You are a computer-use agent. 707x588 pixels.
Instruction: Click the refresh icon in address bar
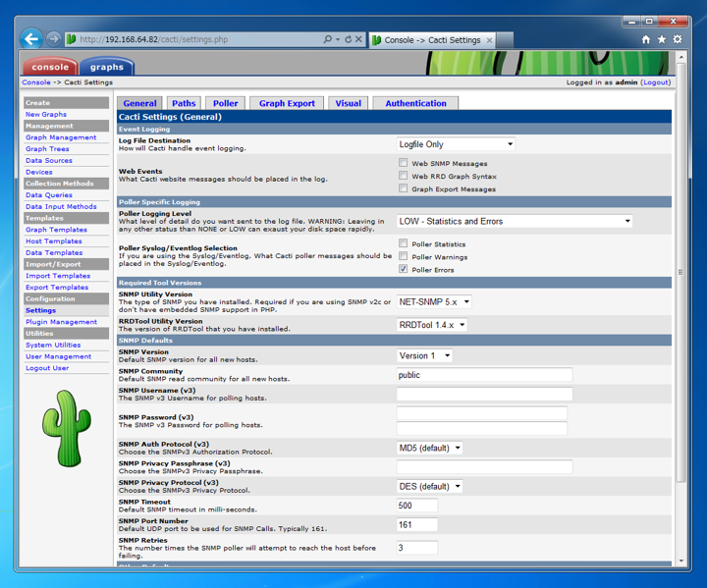tap(348, 39)
